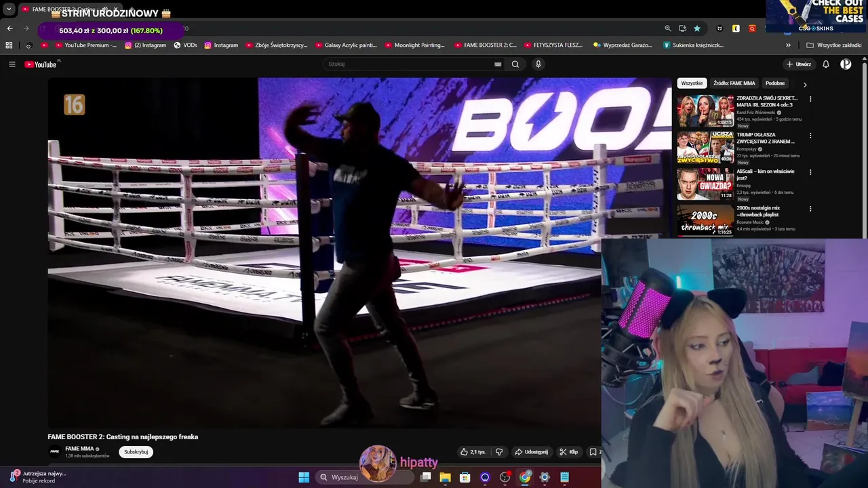Screen dimensions: 868x488
Task: Open the Wyprzedaż Garażowa bookmark
Action: [x=623, y=45]
